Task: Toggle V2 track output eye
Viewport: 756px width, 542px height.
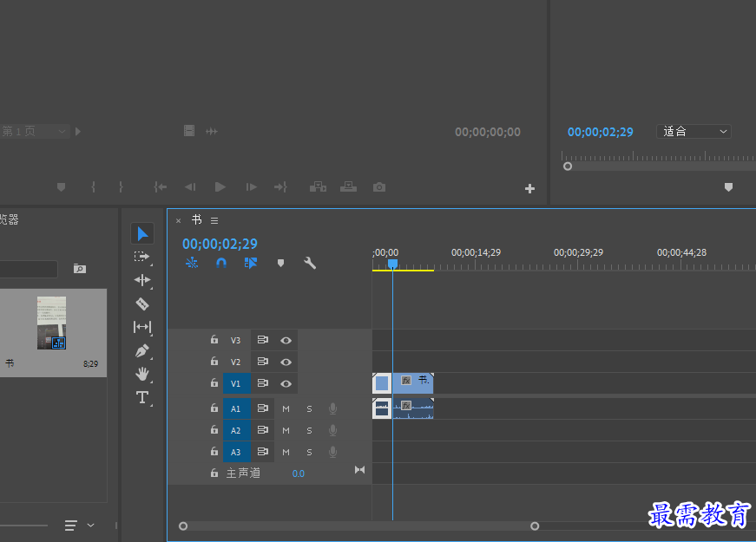Action: coord(286,362)
